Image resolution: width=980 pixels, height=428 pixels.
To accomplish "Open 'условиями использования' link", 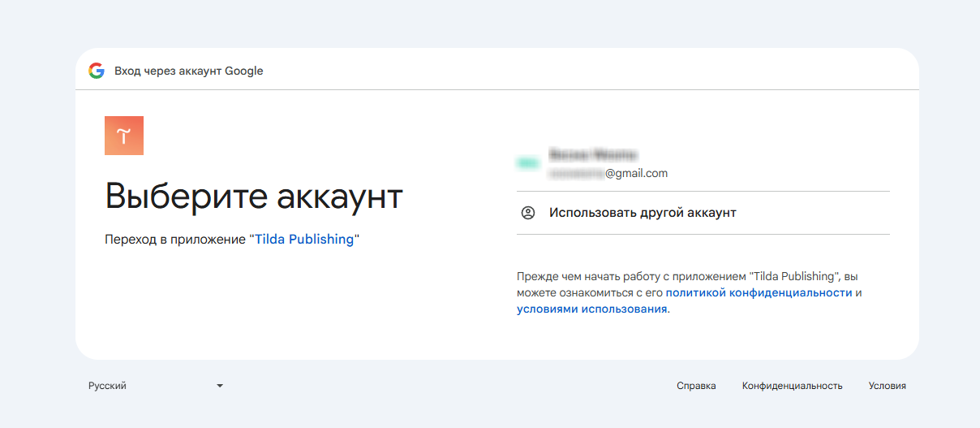I will click(591, 309).
